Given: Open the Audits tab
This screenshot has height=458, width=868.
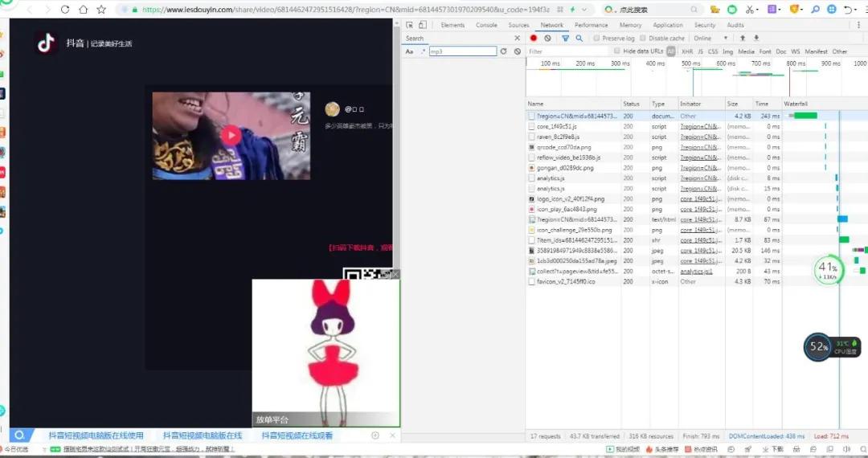Looking at the screenshot, I should point(735,25).
